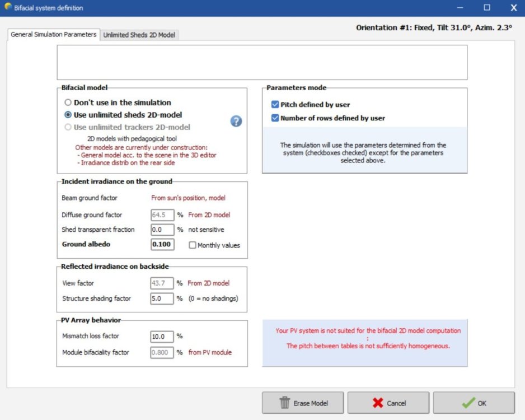Click the Structure shading factor field
Viewport: 525px width, 420px height.
click(x=162, y=298)
